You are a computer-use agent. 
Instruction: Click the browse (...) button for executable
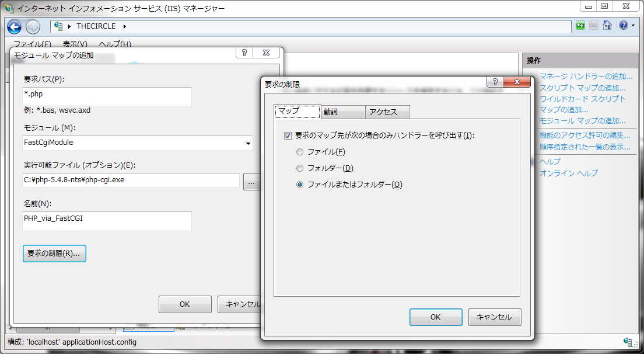point(251,181)
